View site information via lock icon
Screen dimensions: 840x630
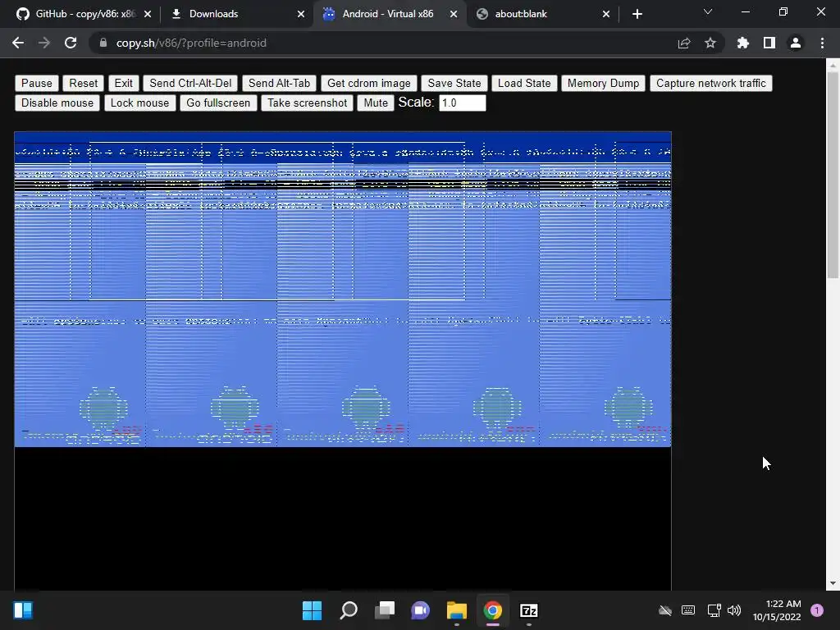(x=103, y=43)
